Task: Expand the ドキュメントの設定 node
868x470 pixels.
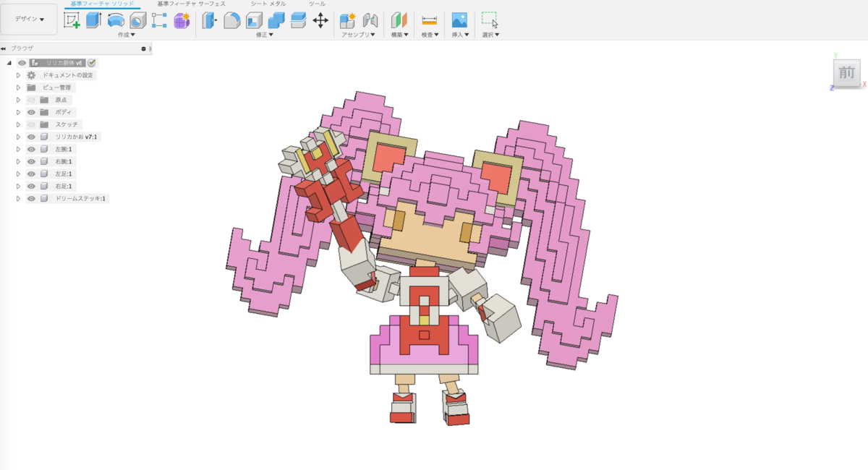Action: pyautogui.click(x=19, y=75)
